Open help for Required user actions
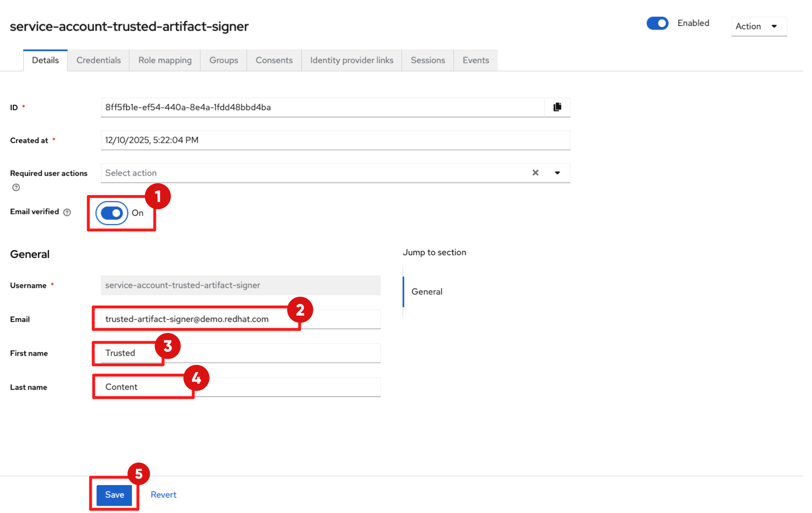 16,187
